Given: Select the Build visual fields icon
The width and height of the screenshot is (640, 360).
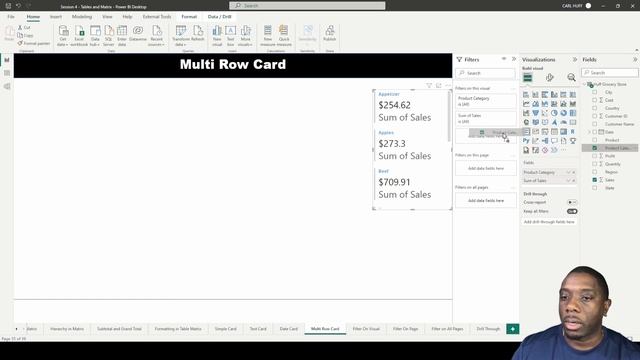Looking at the screenshot, I should coord(528,77).
